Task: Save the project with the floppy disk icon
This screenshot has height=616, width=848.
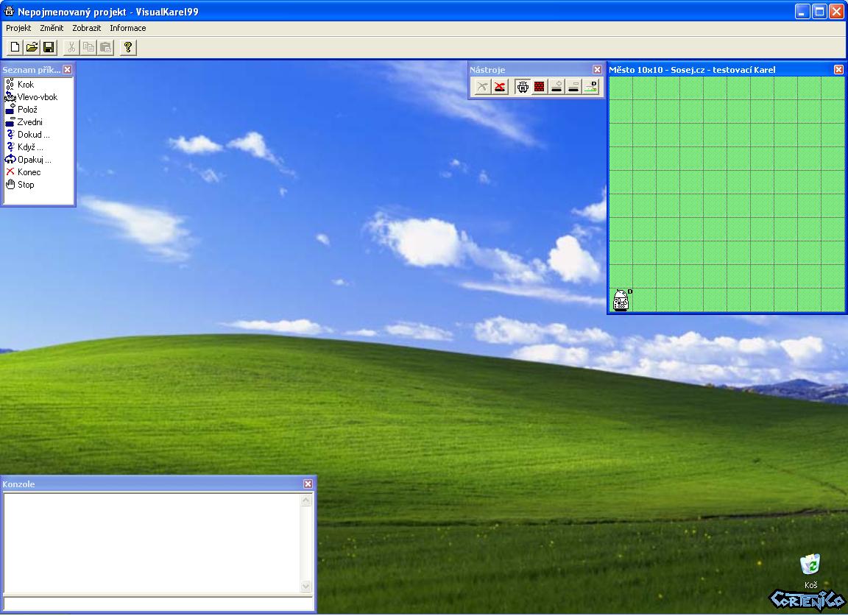Action: pos(49,48)
